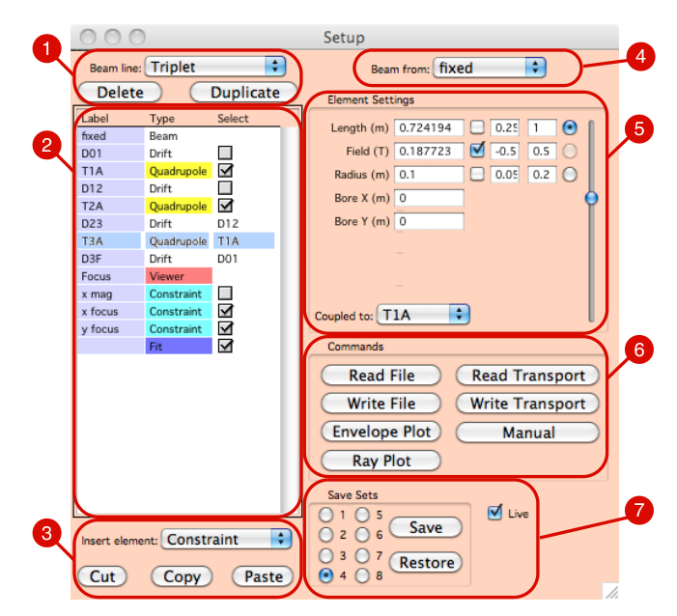Click the Bore Y (m) input field
677x616 pixels.
point(429,221)
